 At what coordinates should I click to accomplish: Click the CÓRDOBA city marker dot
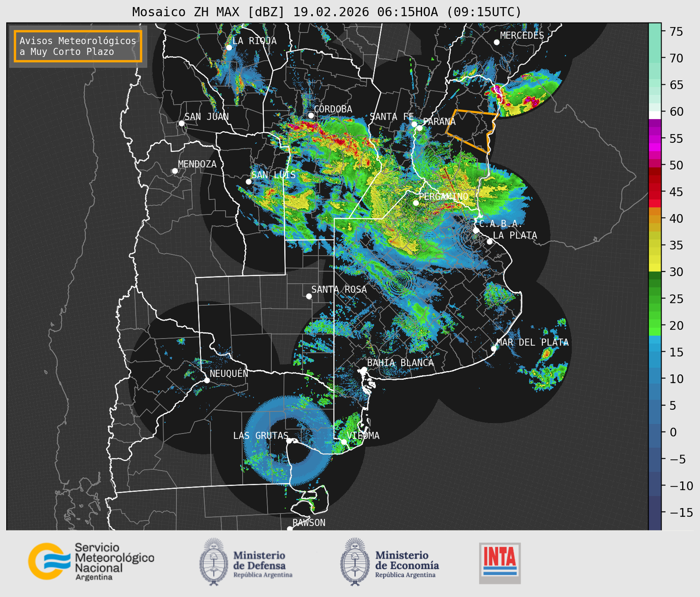tap(311, 115)
